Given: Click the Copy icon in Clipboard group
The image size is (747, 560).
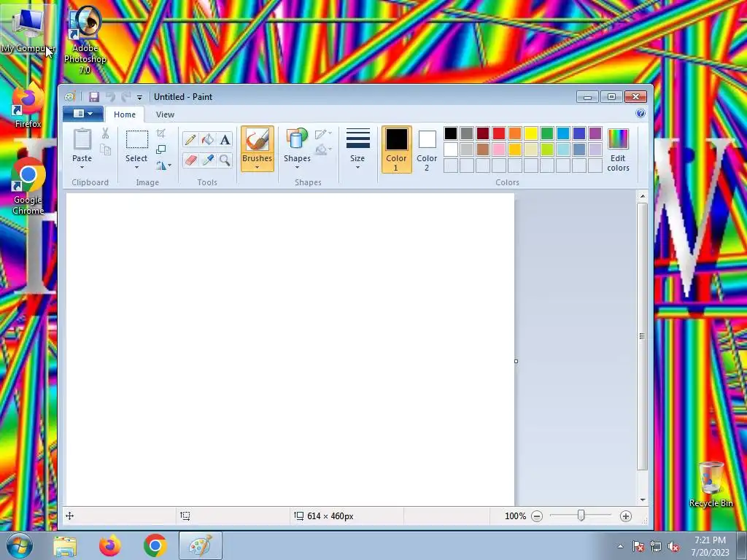Looking at the screenshot, I should [105, 149].
